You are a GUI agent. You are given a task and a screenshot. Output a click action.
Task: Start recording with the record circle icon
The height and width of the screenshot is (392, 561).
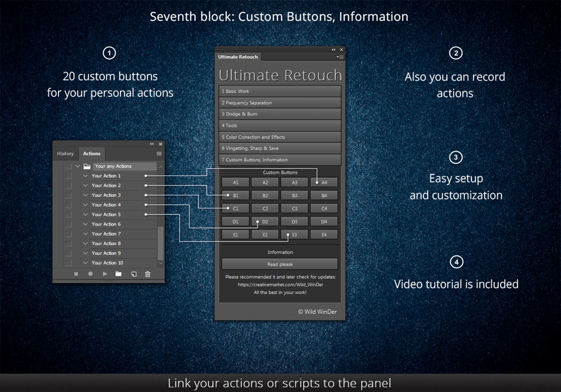click(x=90, y=273)
